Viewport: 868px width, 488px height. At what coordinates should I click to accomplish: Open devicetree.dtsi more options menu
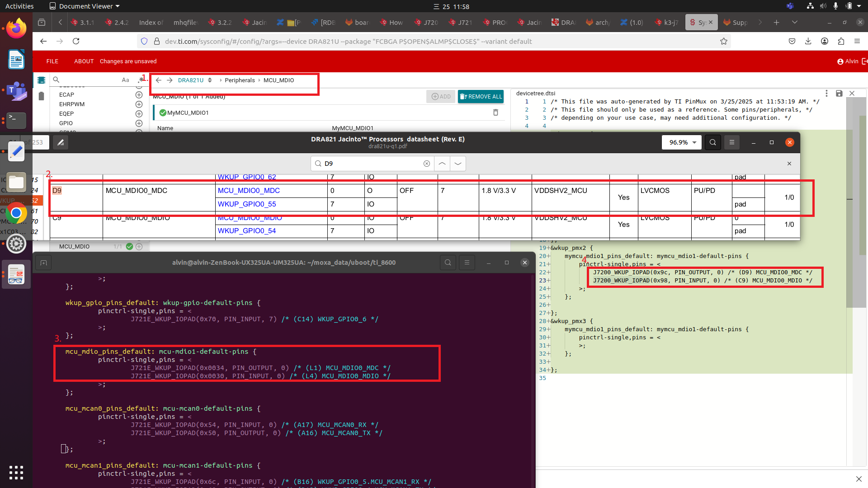tap(826, 93)
